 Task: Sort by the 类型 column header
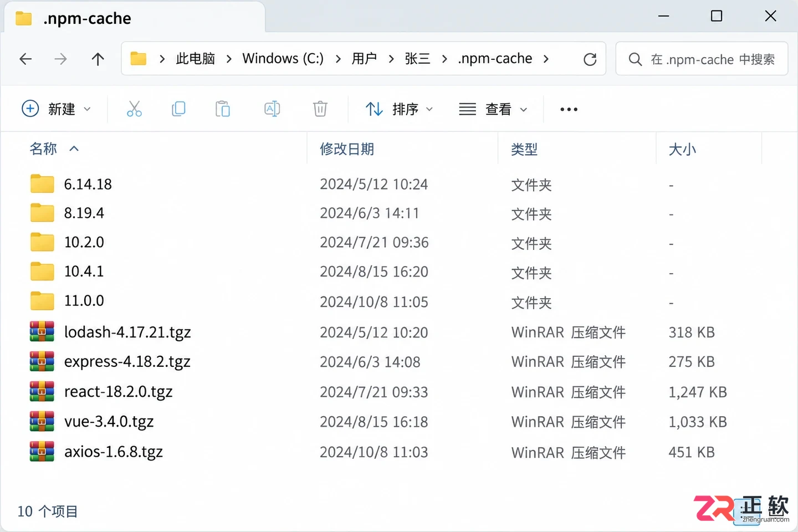(x=524, y=149)
